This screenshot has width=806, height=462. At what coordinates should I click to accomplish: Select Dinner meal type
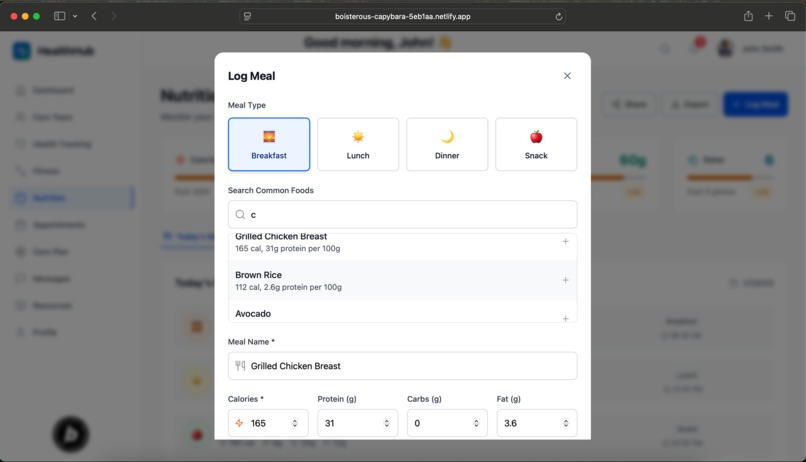click(447, 144)
